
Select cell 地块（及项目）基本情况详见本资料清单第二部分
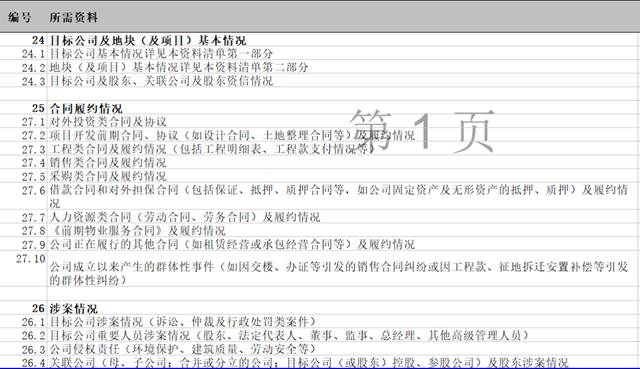pos(179,67)
